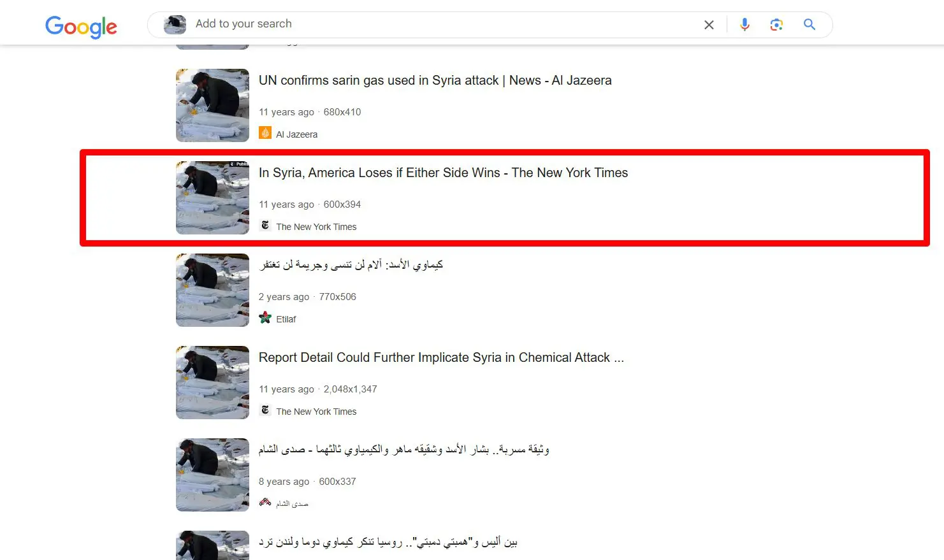This screenshot has height=560, width=944.
Task: Click the Al Jazeera source favicon
Action: 265,133
